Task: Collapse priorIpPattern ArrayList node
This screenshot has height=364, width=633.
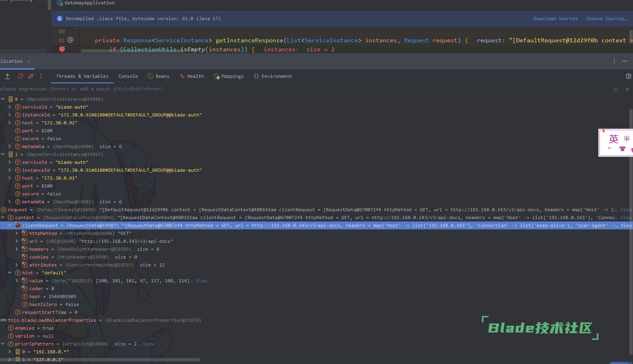Action: coord(3,344)
